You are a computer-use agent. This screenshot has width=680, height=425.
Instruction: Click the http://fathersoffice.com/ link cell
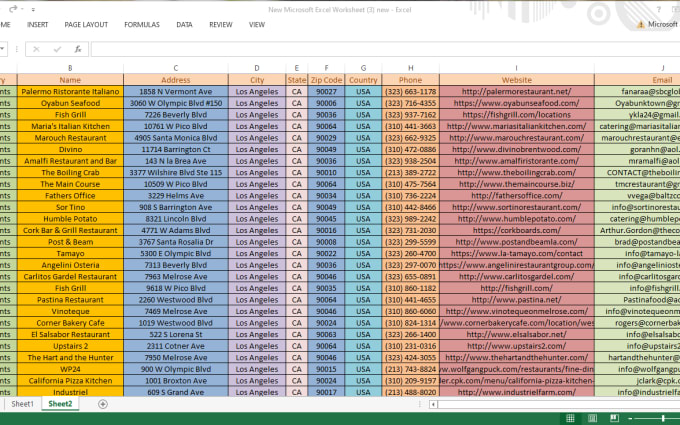[517, 196]
